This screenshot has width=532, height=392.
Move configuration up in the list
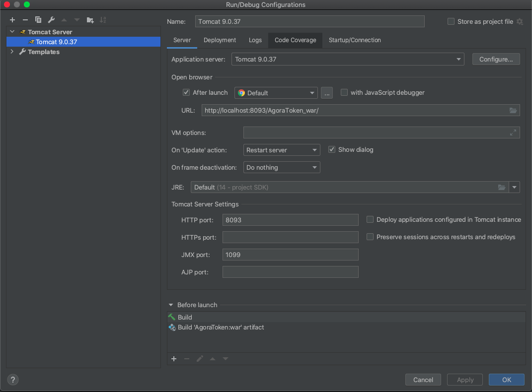(x=64, y=20)
